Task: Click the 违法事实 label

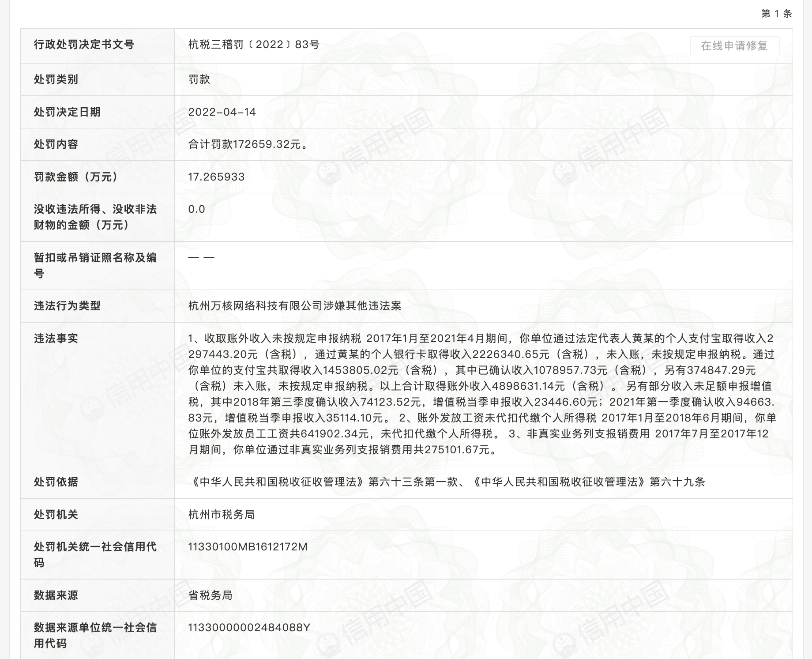Action: click(x=56, y=339)
